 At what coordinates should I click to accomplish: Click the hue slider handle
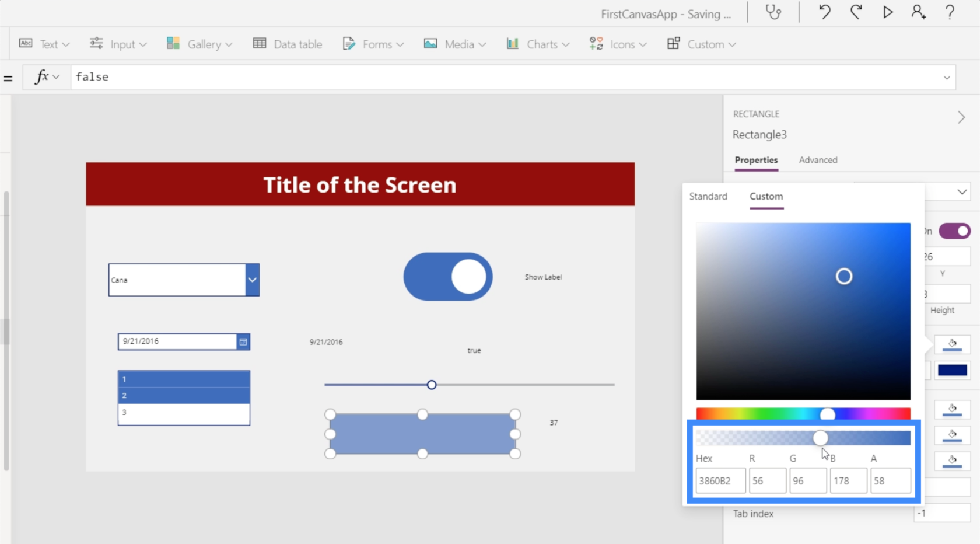click(x=827, y=414)
